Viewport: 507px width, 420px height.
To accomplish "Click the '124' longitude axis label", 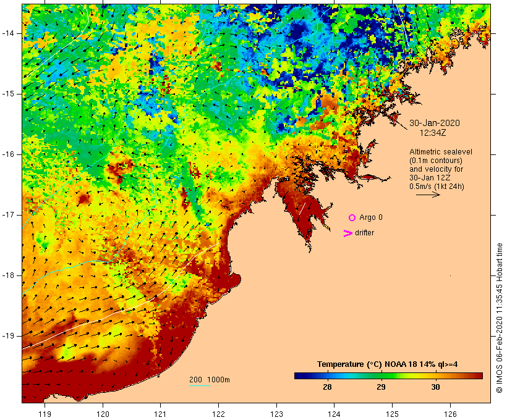I will pyautogui.click(x=334, y=414).
